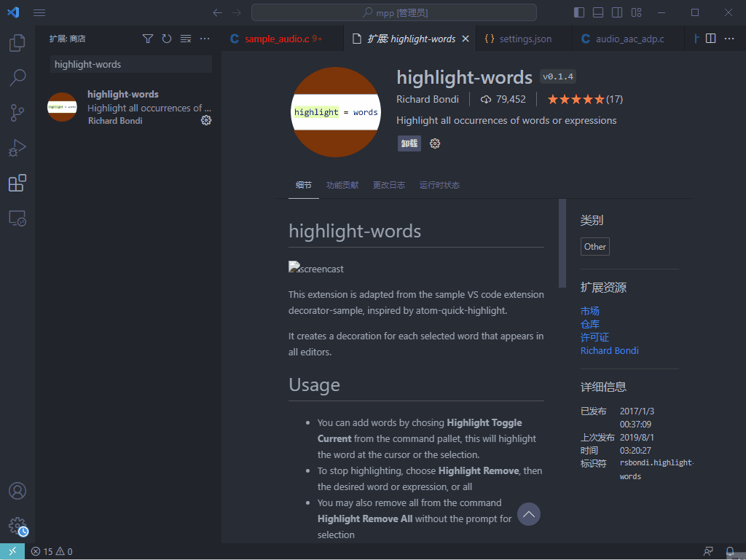Click the readme vertical scrollbar
The width and height of the screenshot is (746, 560).
(x=562, y=243)
